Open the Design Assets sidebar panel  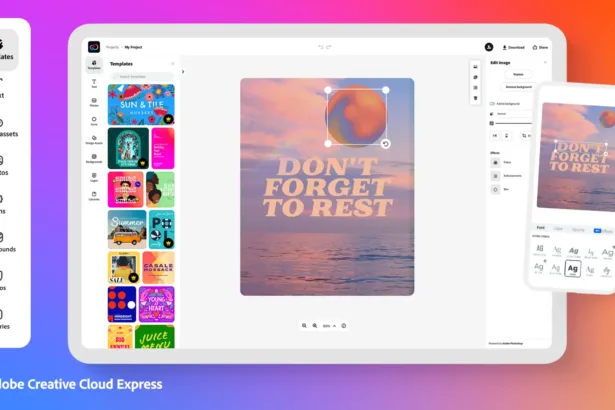pyautogui.click(x=94, y=140)
